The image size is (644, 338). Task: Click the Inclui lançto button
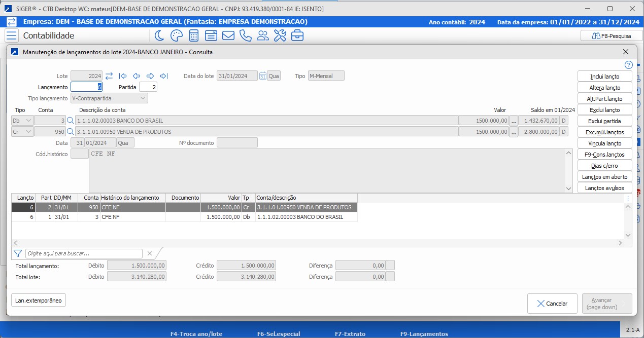point(604,77)
